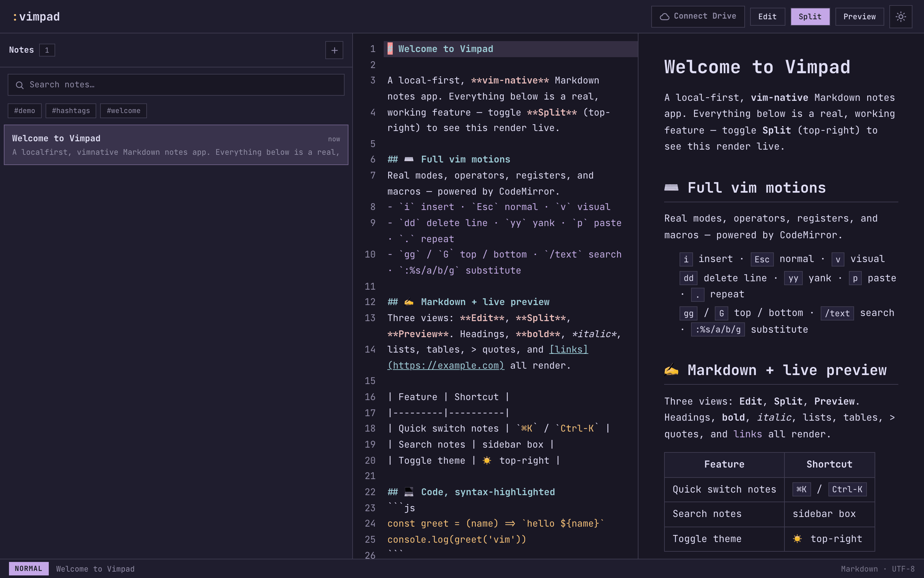Viewport: 924px width, 578px height.
Task: Open the links hyperlink in preview
Action: click(747, 434)
